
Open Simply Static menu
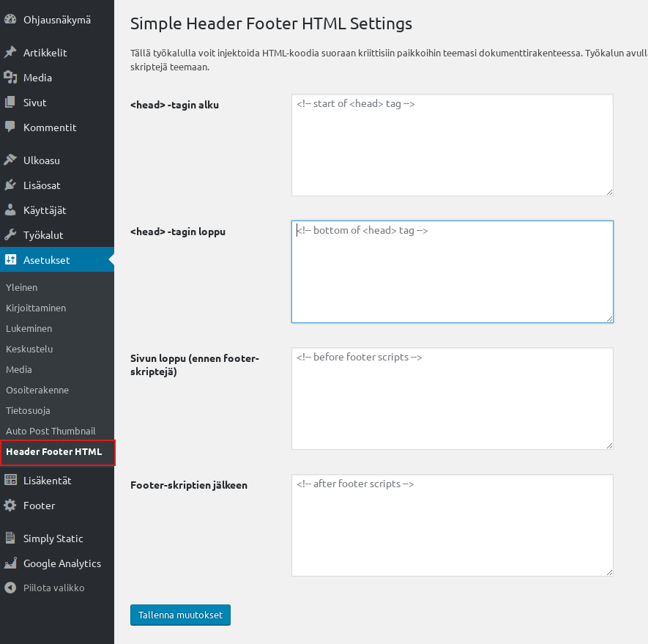(57, 538)
